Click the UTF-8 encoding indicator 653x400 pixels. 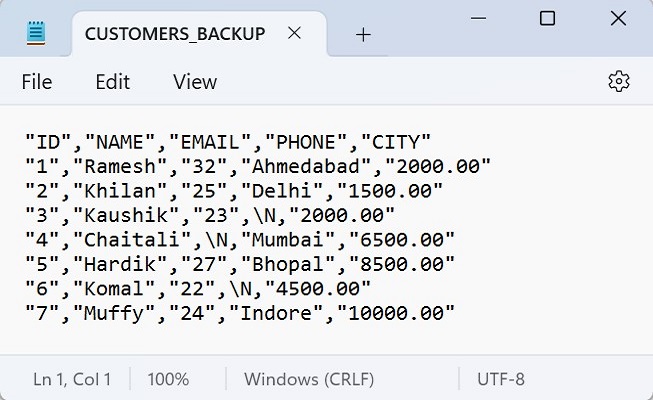502,379
